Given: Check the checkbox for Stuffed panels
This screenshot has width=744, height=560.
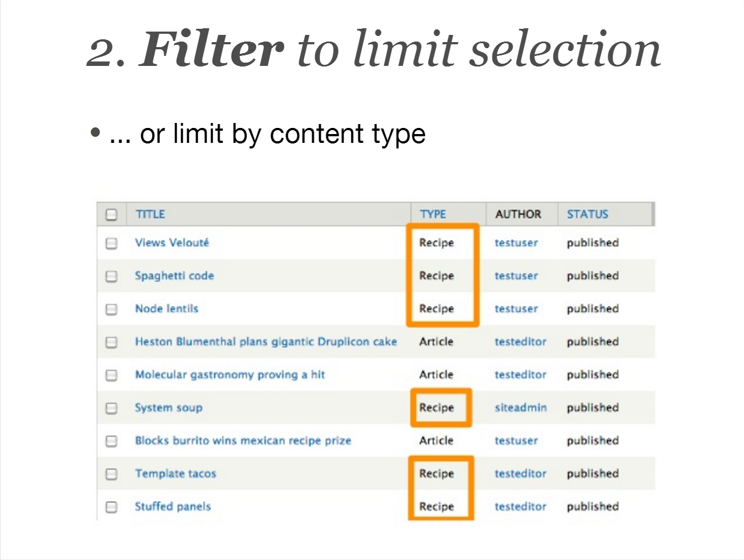Looking at the screenshot, I should coord(111,507).
